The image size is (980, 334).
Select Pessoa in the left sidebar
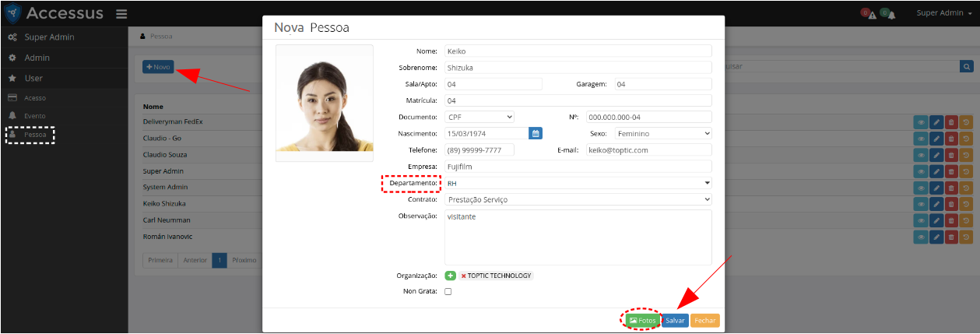pyautogui.click(x=35, y=135)
